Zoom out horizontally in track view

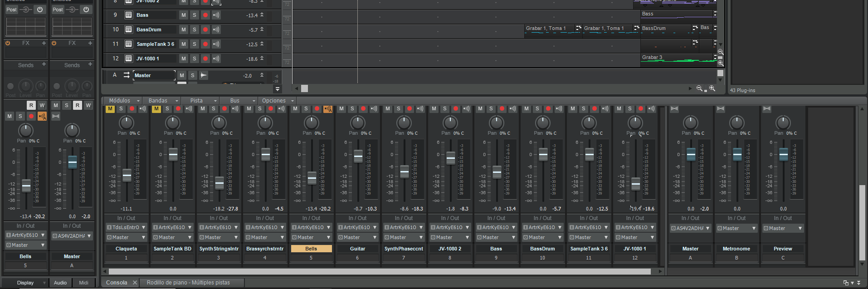(x=699, y=88)
